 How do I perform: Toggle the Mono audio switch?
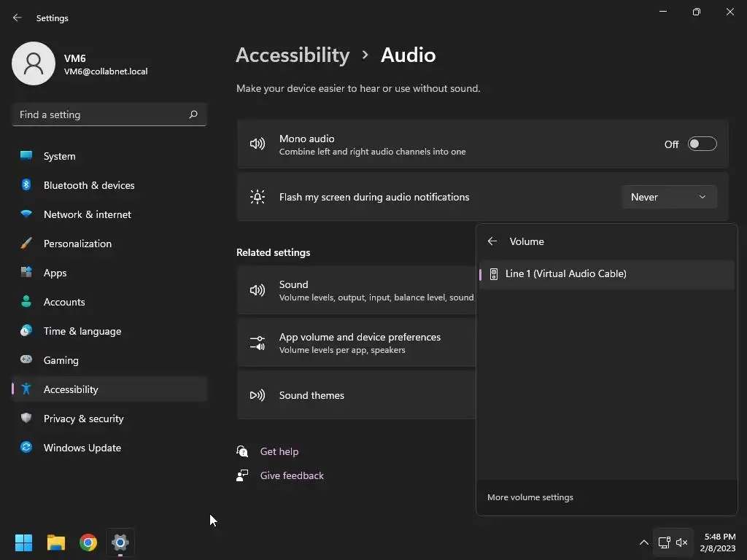pyautogui.click(x=702, y=144)
